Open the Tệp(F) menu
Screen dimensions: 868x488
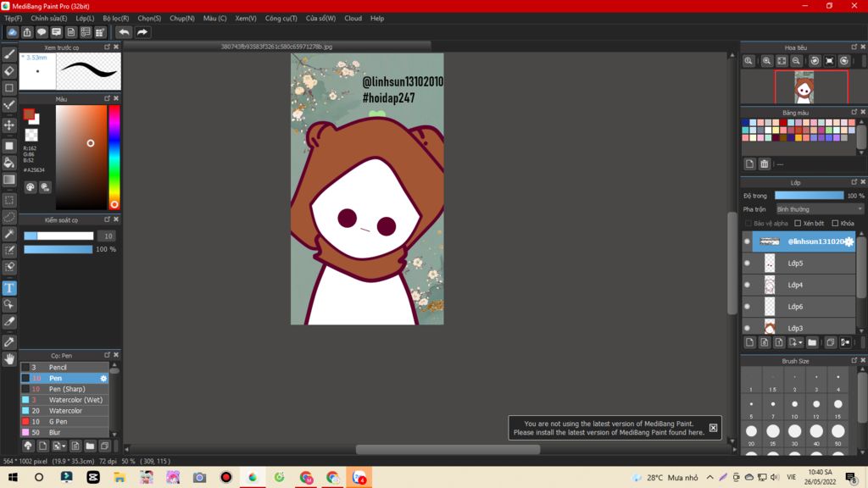tap(14, 19)
